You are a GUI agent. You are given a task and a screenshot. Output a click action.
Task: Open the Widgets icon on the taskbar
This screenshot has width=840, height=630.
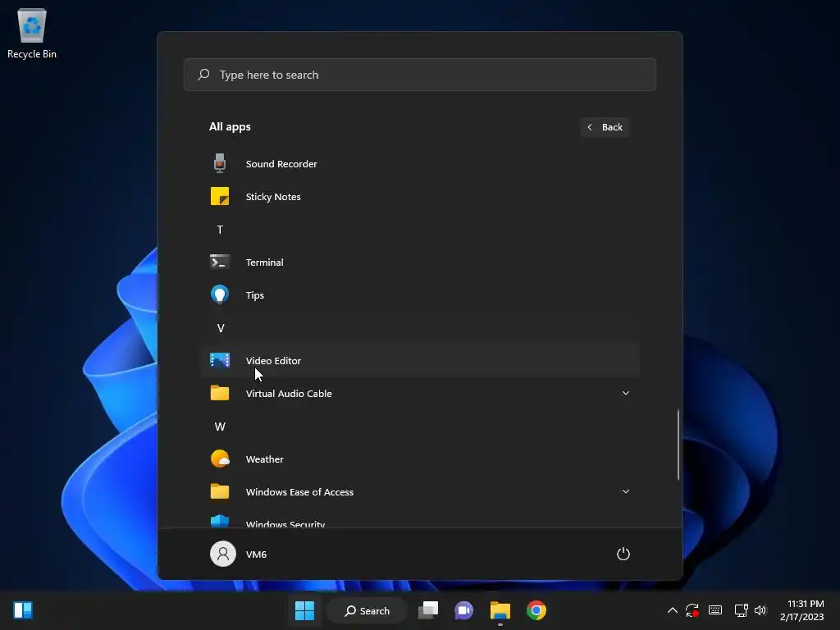point(23,610)
